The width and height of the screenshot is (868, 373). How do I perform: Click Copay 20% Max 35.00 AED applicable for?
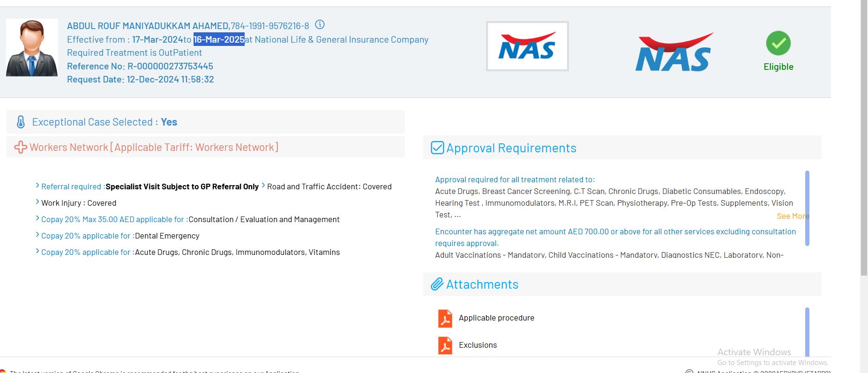pos(115,219)
